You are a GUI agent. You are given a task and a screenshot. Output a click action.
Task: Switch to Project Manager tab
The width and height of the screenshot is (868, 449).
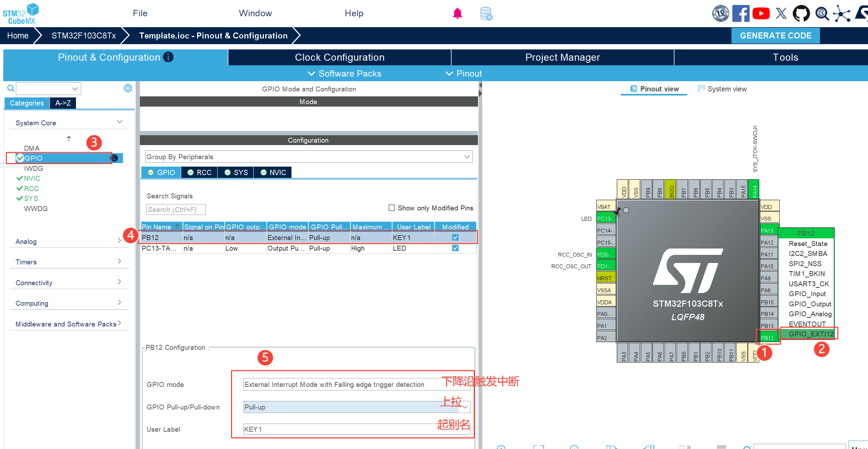point(562,57)
